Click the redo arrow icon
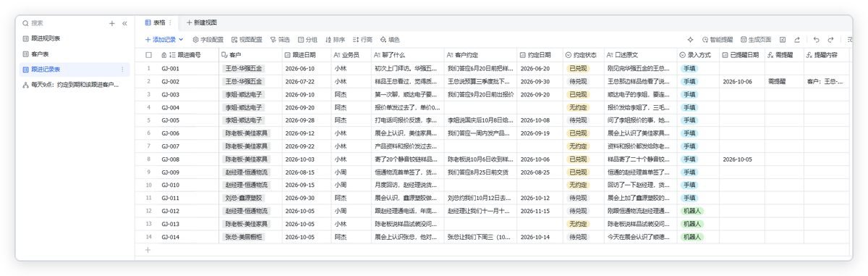The image size is (868, 276). [x=831, y=40]
